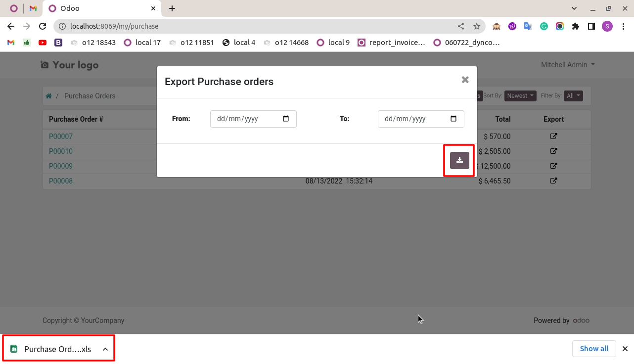634x364 pixels.
Task: Open calendar picker in To date field
Action: pos(453,119)
